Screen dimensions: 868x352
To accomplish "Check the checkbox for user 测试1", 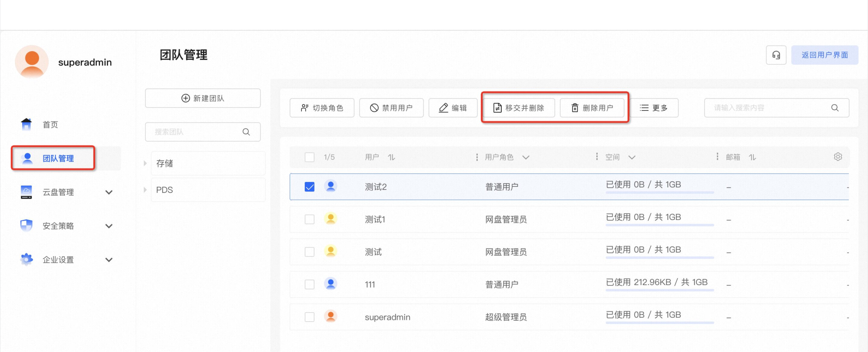I will pos(310,219).
